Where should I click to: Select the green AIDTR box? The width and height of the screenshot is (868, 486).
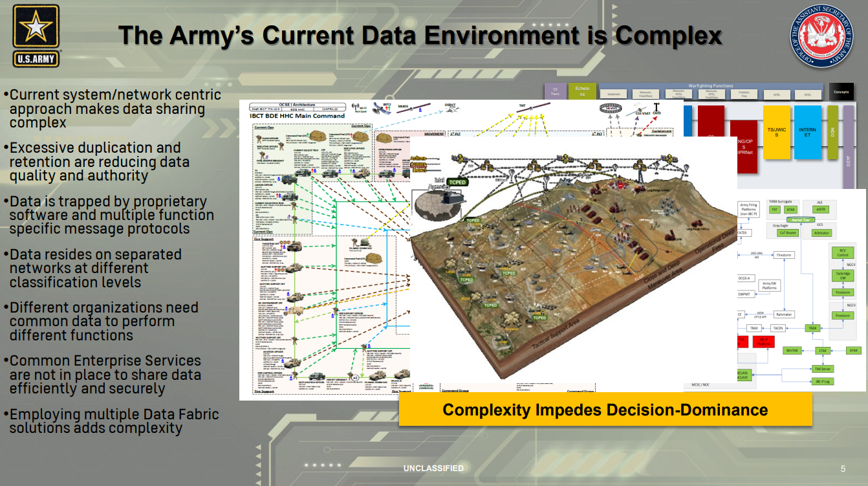tap(821, 210)
